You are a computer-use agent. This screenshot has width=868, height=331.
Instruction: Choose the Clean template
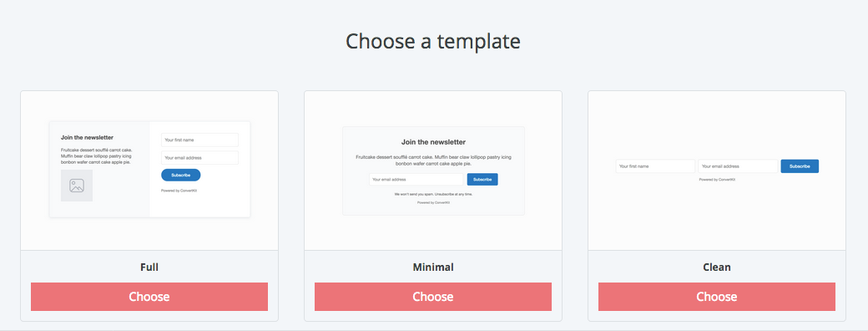coord(717,297)
